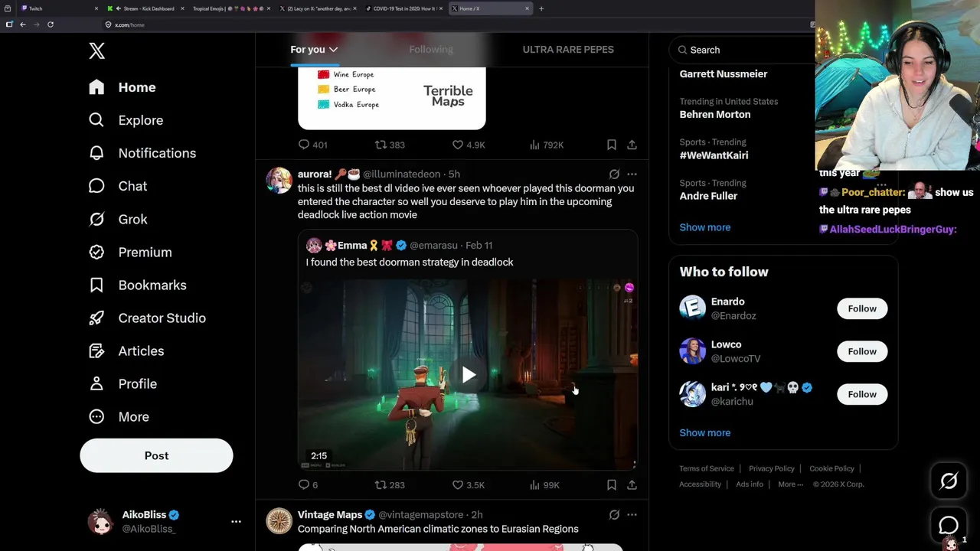980x551 pixels.
Task: Switch to the Following tab
Action: pyautogui.click(x=431, y=50)
